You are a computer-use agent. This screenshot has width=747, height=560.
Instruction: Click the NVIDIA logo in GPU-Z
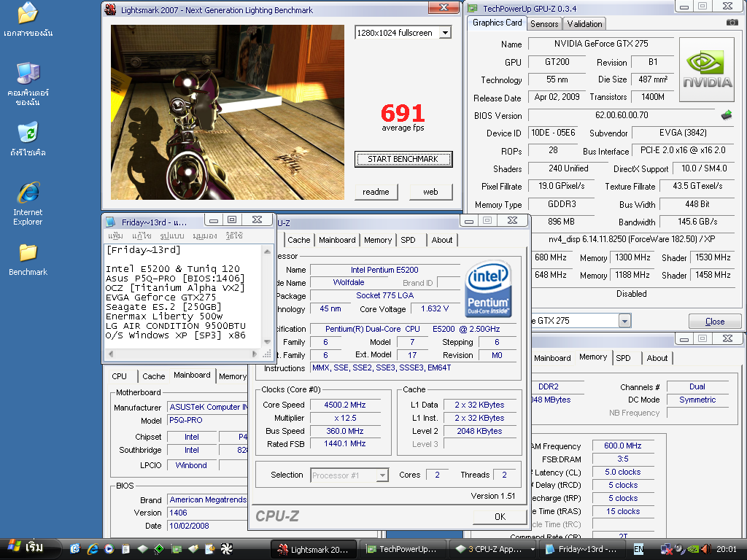707,69
